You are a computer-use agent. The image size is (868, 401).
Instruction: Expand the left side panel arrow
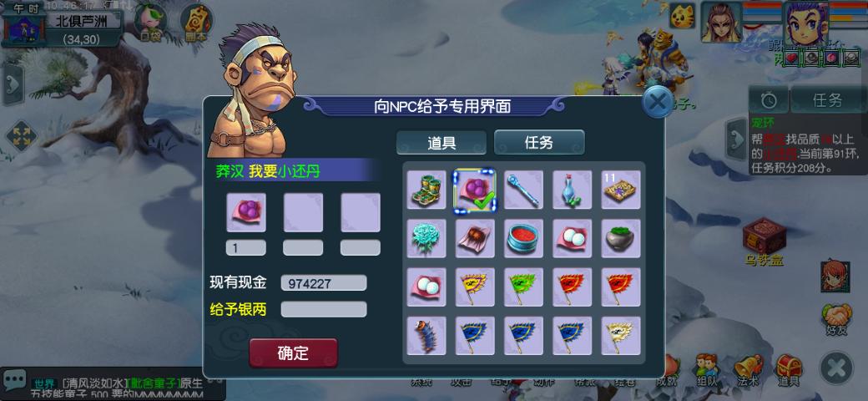(x=13, y=84)
